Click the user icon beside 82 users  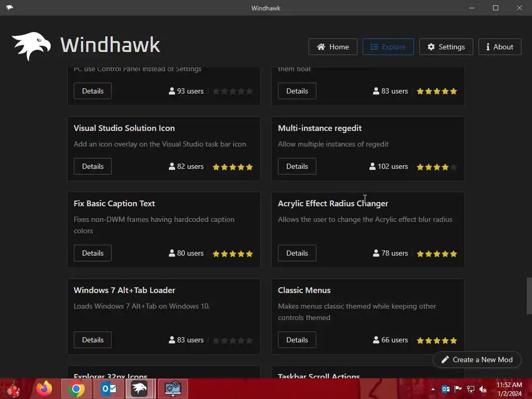tap(172, 166)
